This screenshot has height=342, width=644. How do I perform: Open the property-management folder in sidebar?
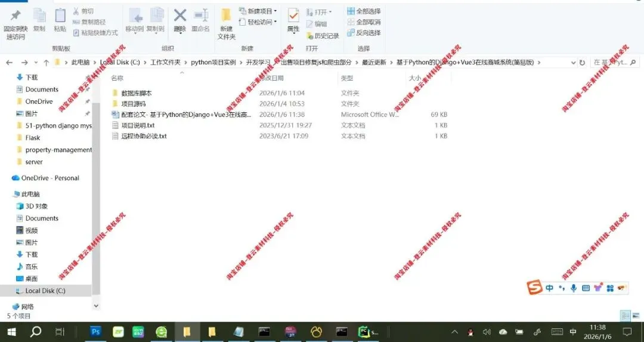(58, 150)
